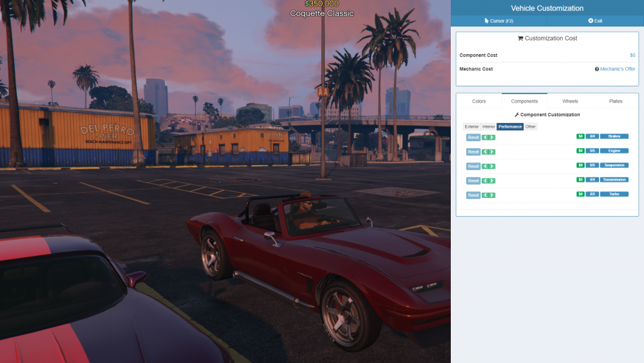Reset the Engine component

coord(473,152)
